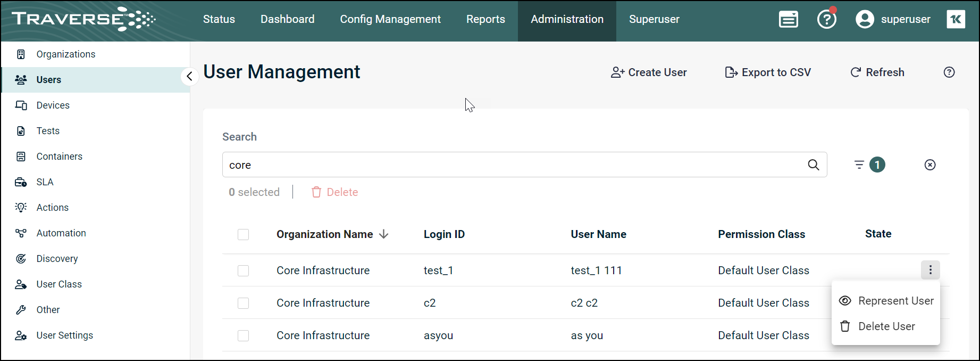Toggle the select-all checkbox in table header
Image resolution: width=980 pixels, height=361 pixels.
point(243,234)
